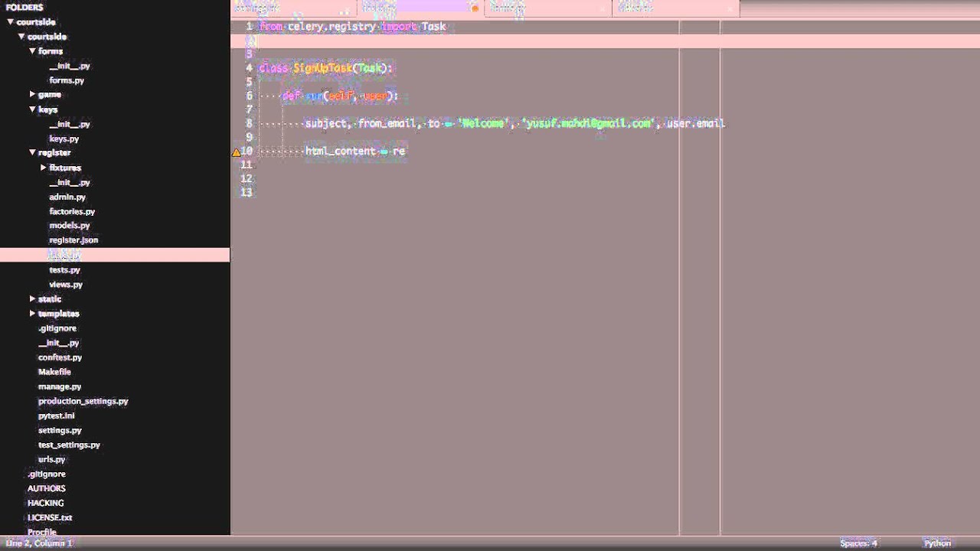Open .gitignore directly below the templates folder
The height and width of the screenshot is (551, 980).
(x=57, y=328)
